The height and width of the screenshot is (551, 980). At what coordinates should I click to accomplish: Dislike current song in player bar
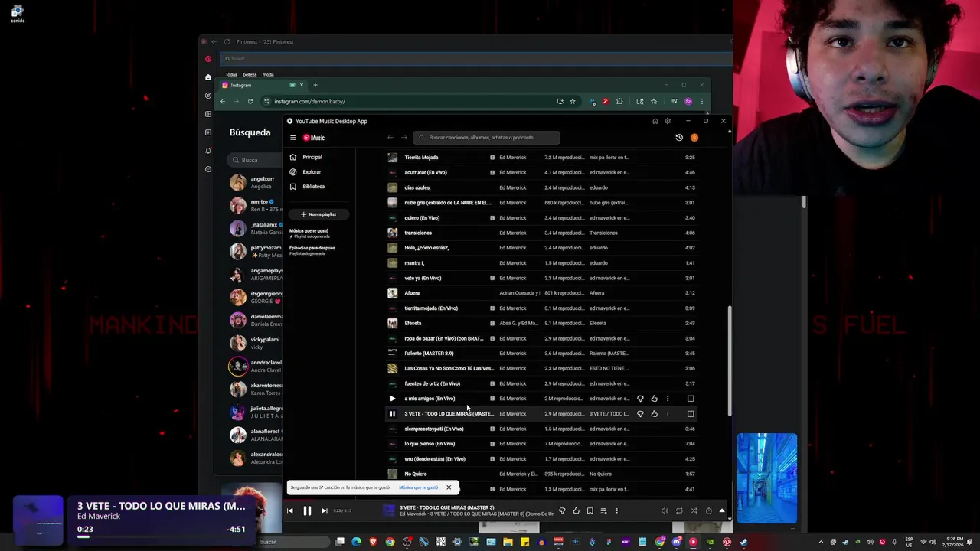[x=562, y=510]
